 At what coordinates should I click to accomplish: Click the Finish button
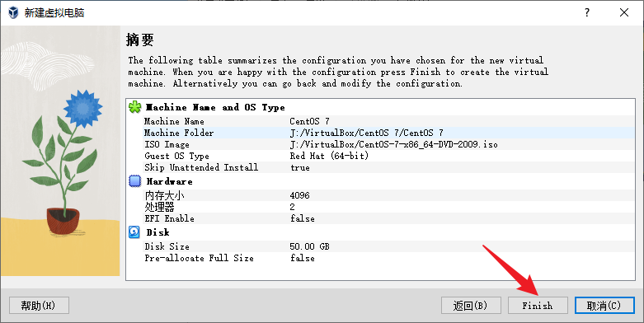point(538,306)
